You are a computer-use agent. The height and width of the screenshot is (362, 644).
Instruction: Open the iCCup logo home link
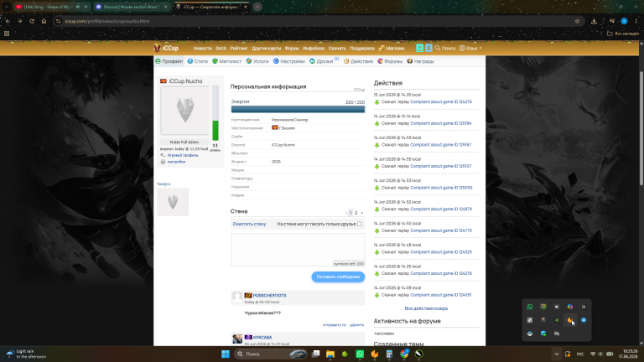point(166,48)
